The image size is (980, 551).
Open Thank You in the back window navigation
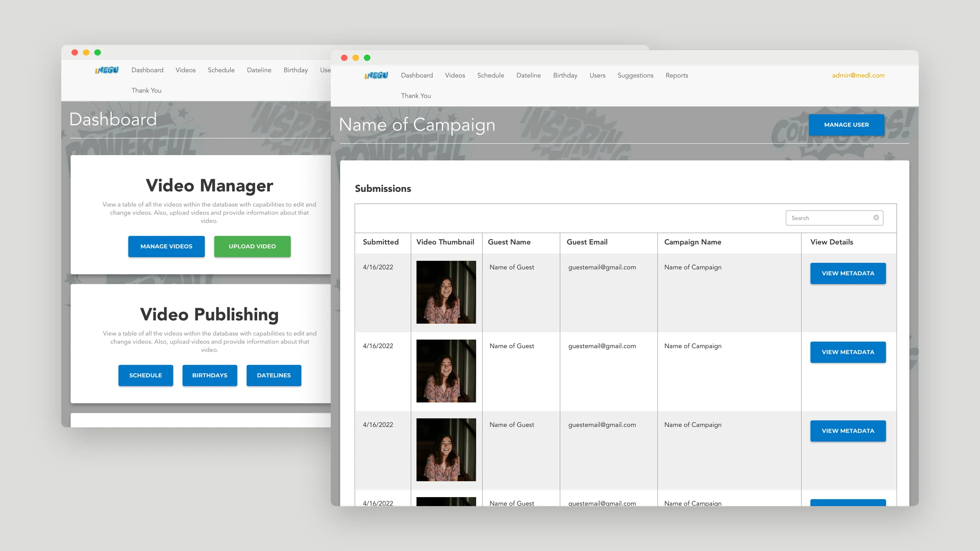coord(146,91)
